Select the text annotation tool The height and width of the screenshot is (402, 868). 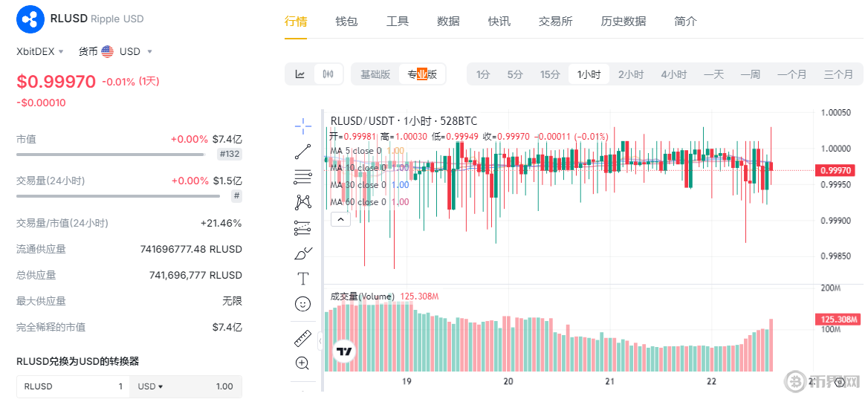click(x=302, y=279)
